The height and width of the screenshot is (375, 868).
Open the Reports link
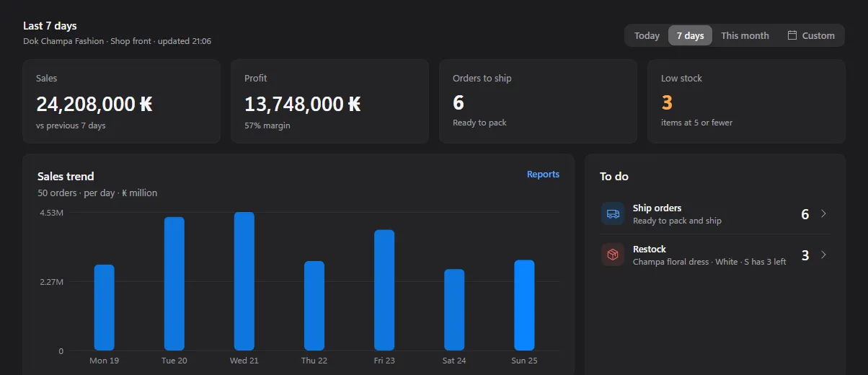tap(543, 174)
